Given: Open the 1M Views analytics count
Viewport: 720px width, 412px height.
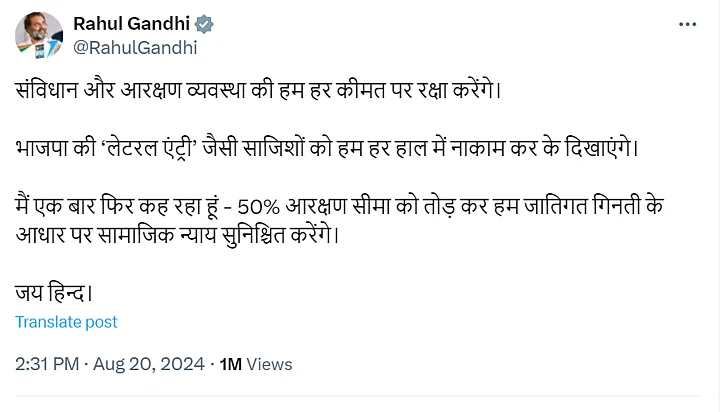Looking at the screenshot, I should pyautogui.click(x=254, y=365).
